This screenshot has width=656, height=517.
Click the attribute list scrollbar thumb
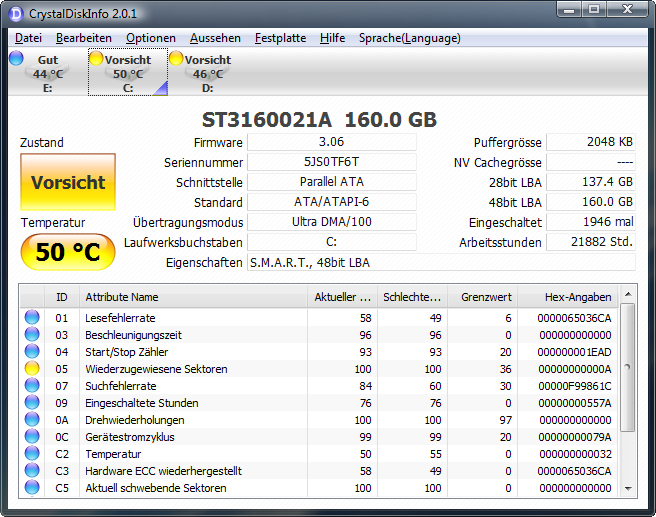[x=628, y=367]
